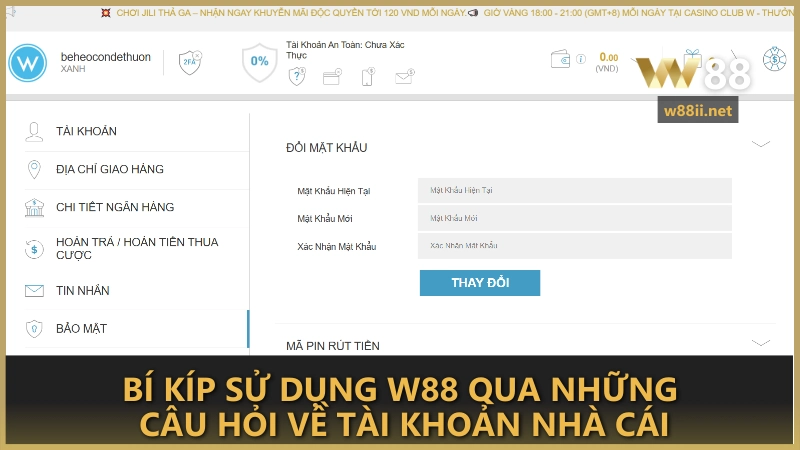Open CHI TIẾT NGÂN HÀNG section

[137, 207]
